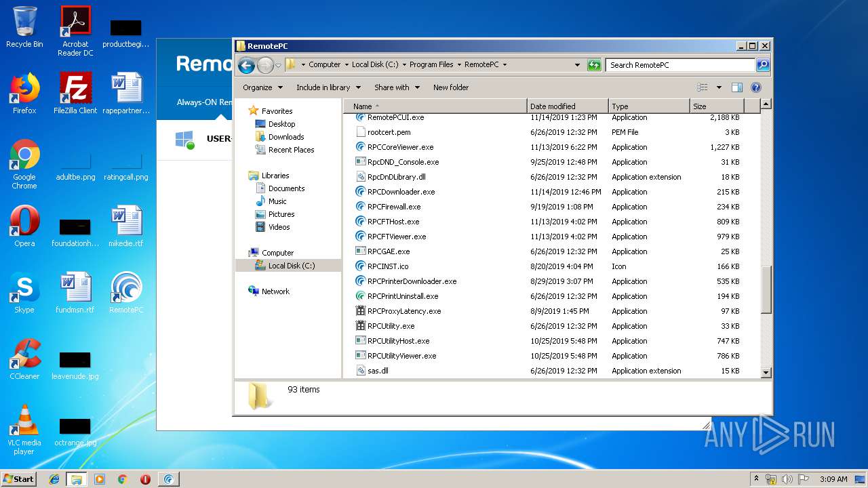Select Libraries in navigation pane
Image resolution: width=868 pixels, height=488 pixels.
point(275,176)
